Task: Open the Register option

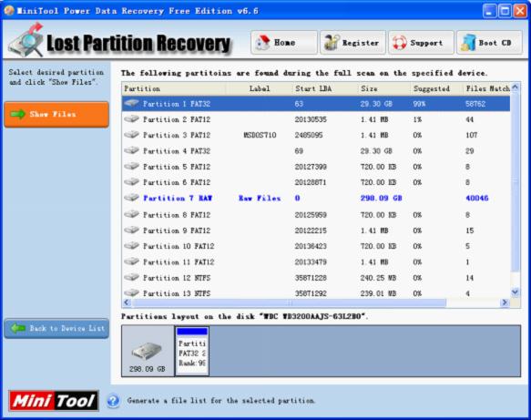Action: coord(352,43)
